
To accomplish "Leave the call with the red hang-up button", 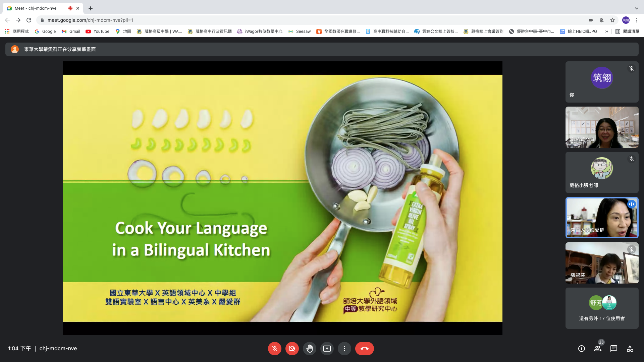I will point(364,349).
